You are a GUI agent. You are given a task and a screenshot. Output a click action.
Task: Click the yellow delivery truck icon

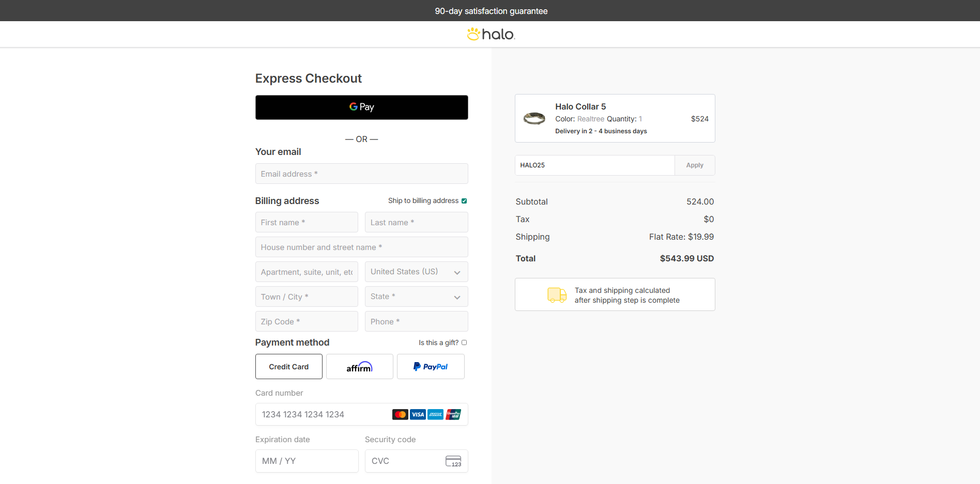coord(557,295)
